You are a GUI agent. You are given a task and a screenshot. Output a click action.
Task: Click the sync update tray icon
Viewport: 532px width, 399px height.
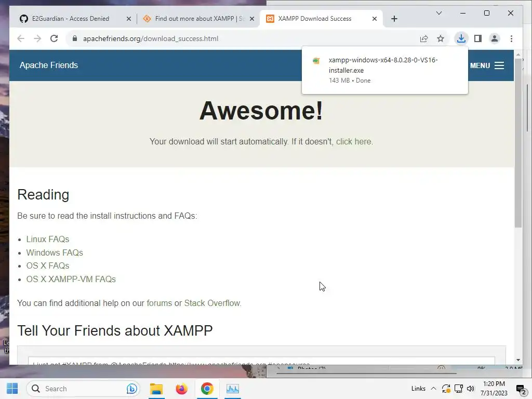click(x=446, y=389)
